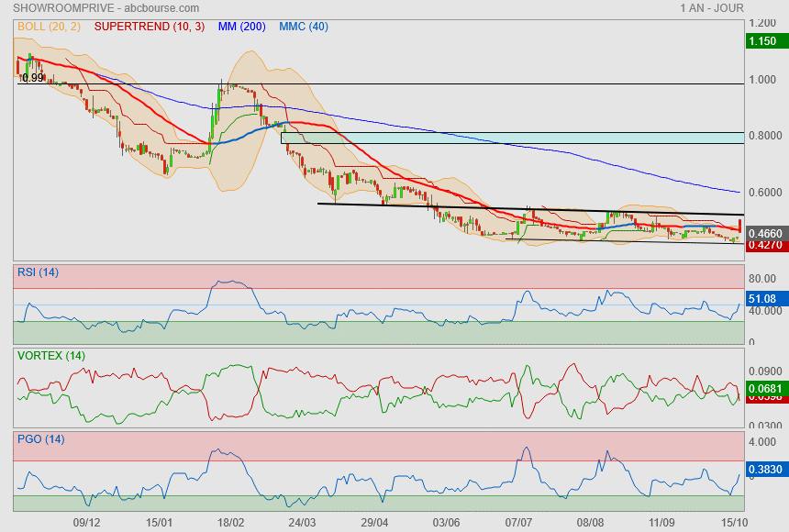Image resolution: width=789 pixels, height=532 pixels.
Task: Click the blue 51.08 RSI value tag
Action: tap(763, 298)
